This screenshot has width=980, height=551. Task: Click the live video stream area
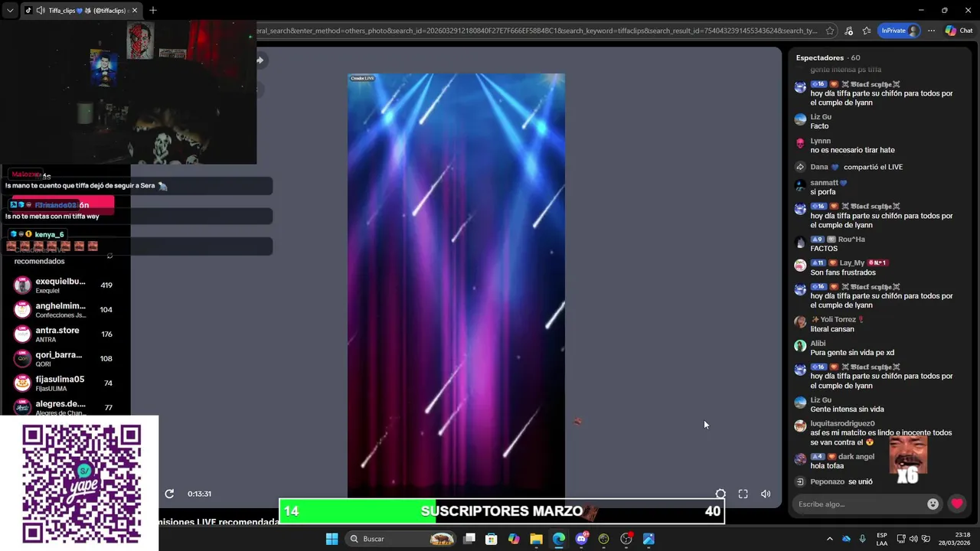(x=456, y=286)
